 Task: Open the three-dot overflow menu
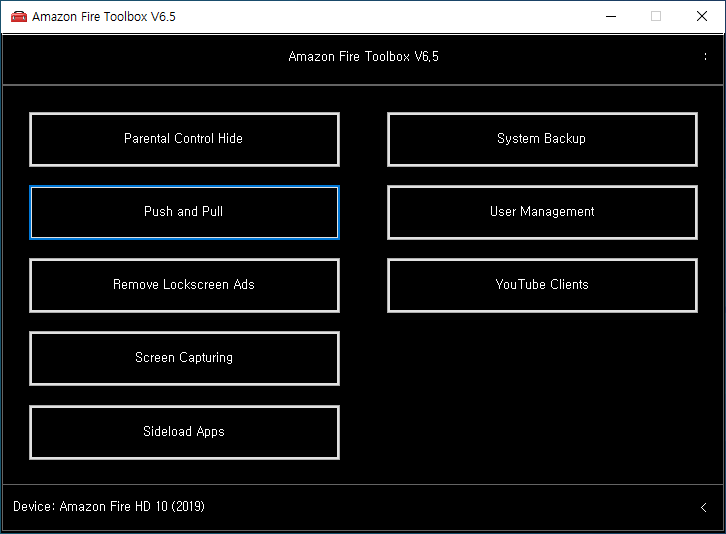pyautogui.click(x=705, y=57)
